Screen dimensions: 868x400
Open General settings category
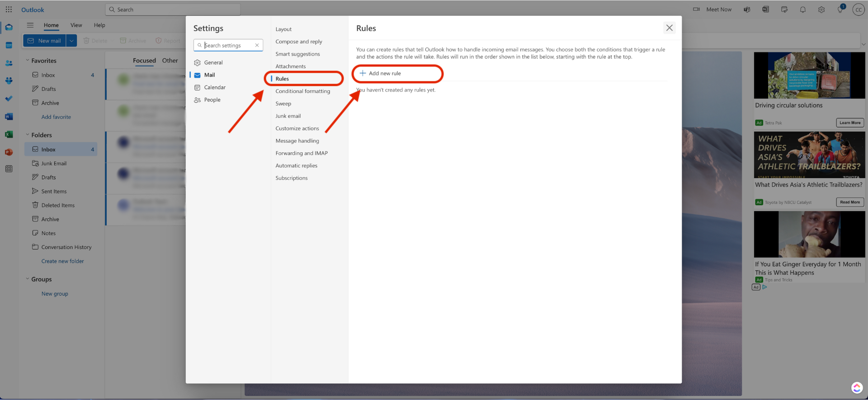(213, 62)
